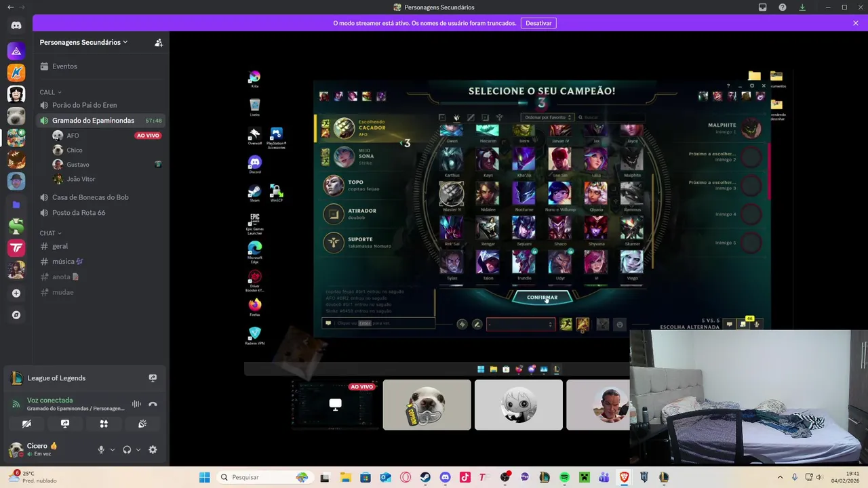Collapse the CHAT category
The height and width of the screenshot is (488, 868).
(x=50, y=233)
